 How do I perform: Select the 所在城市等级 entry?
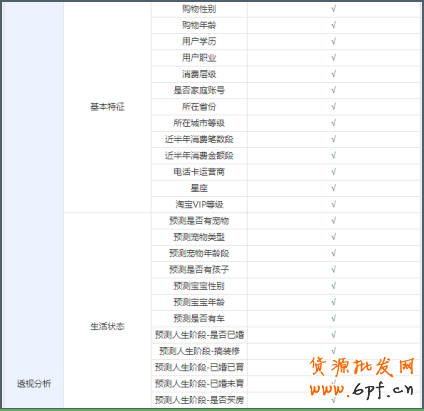[199, 123]
